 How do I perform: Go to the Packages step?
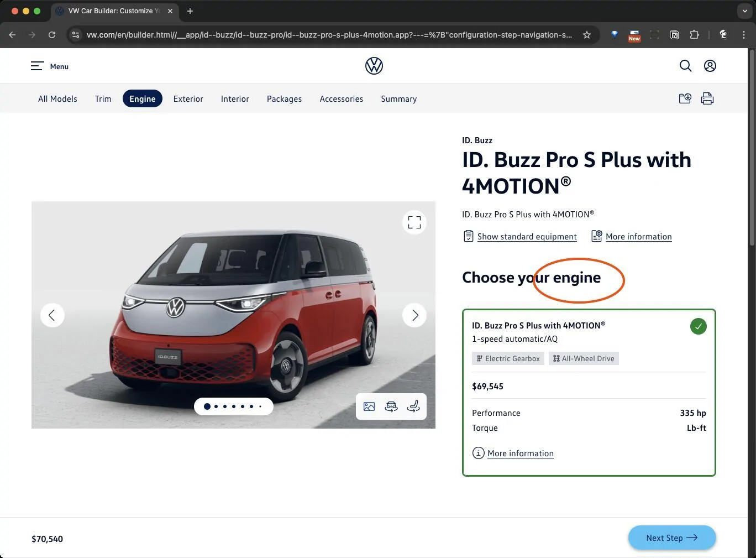point(284,99)
